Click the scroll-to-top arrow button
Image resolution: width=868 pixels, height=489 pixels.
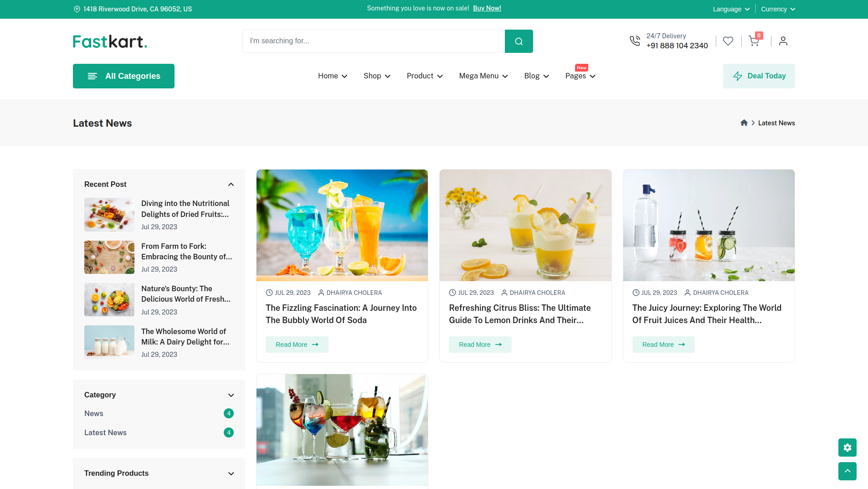(847, 471)
